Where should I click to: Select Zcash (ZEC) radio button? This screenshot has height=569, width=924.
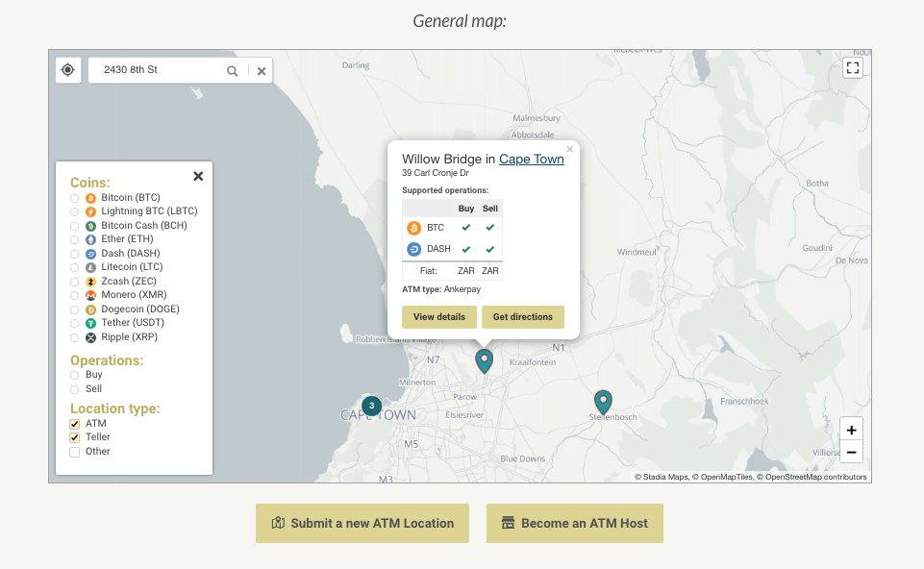74,283
